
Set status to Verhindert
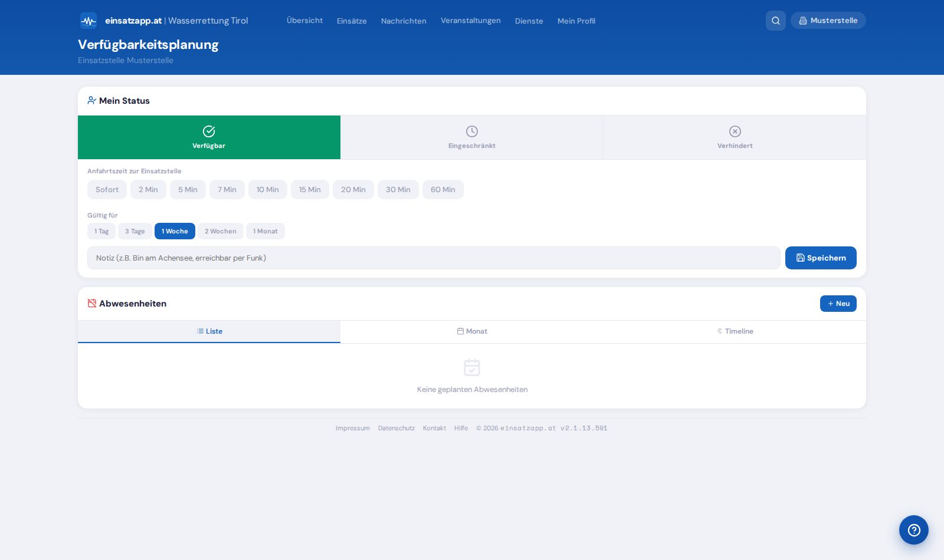(x=735, y=137)
